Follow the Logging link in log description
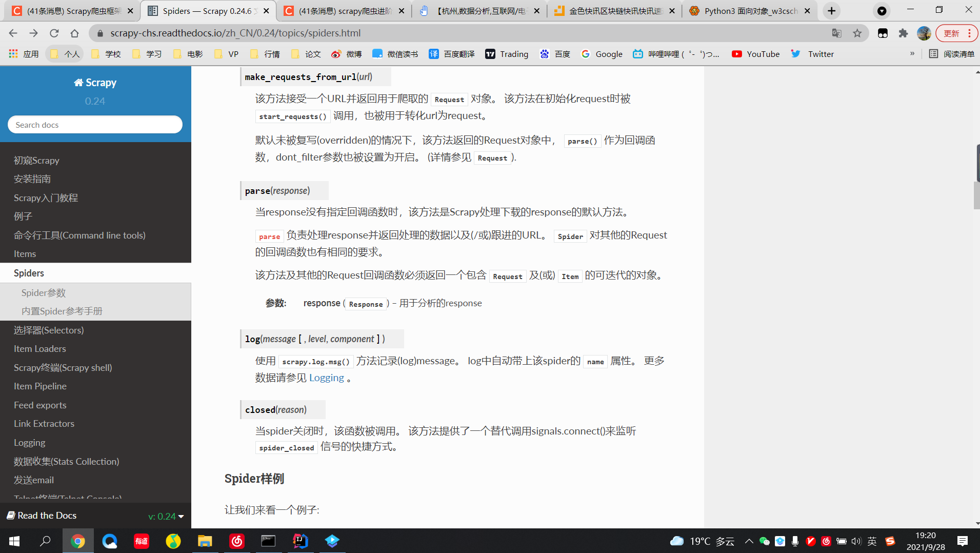 326,378
